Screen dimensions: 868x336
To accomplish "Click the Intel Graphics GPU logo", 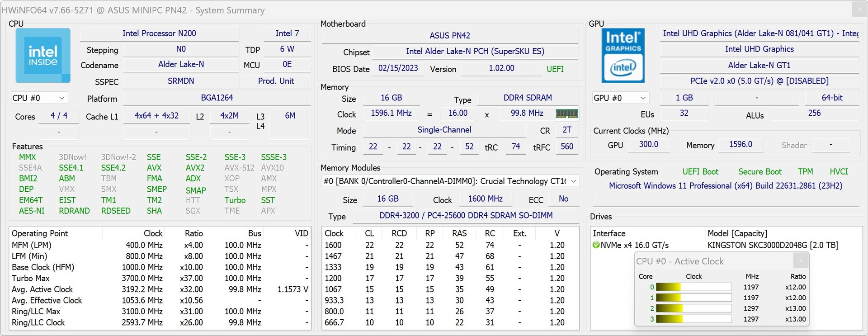I will pos(623,56).
